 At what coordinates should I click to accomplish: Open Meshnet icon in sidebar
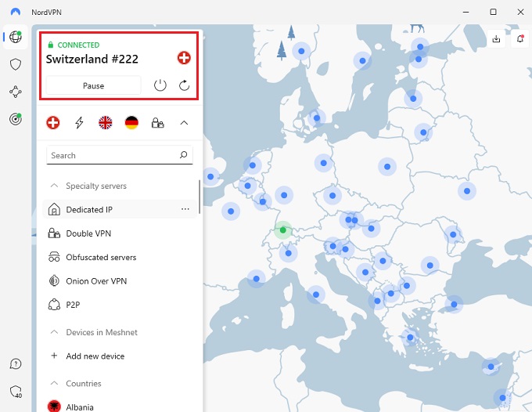16,92
